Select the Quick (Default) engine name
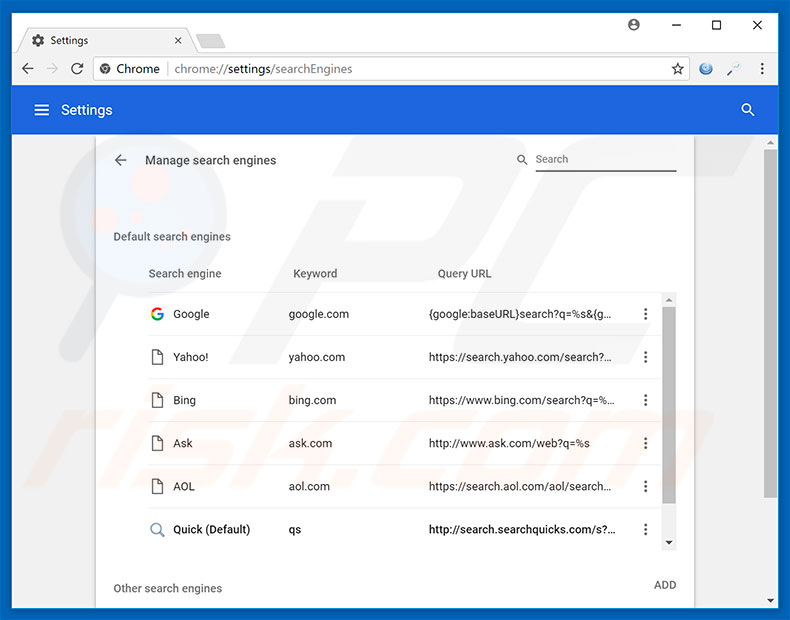 tap(212, 529)
